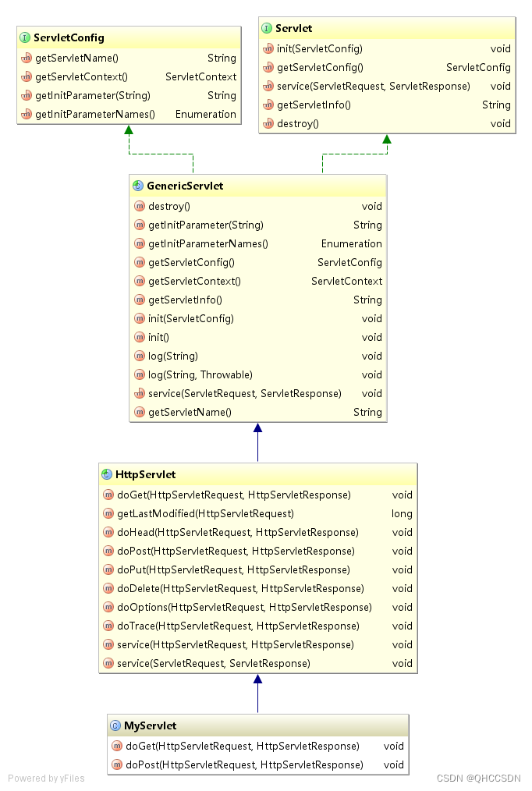The width and height of the screenshot is (532, 791).
Task: Click Enumeration return type in ServletConfig box
Action: pos(206,114)
